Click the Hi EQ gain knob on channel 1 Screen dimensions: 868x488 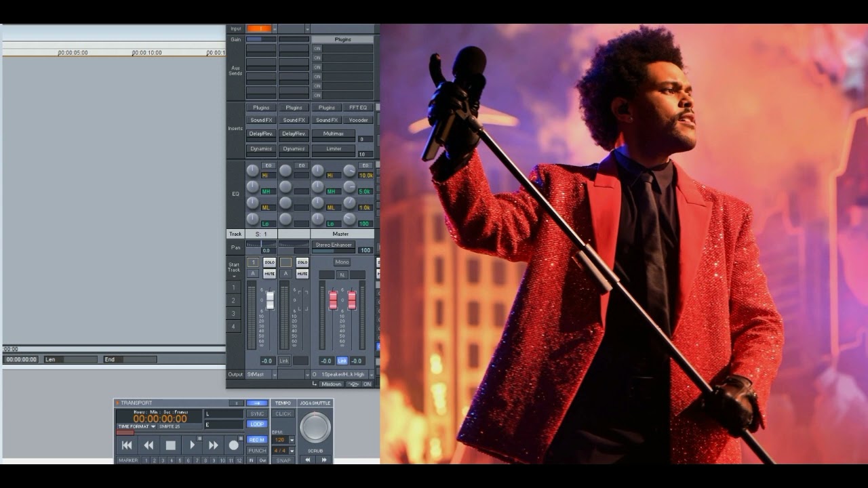pyautogui.click(x=252, y=170)
